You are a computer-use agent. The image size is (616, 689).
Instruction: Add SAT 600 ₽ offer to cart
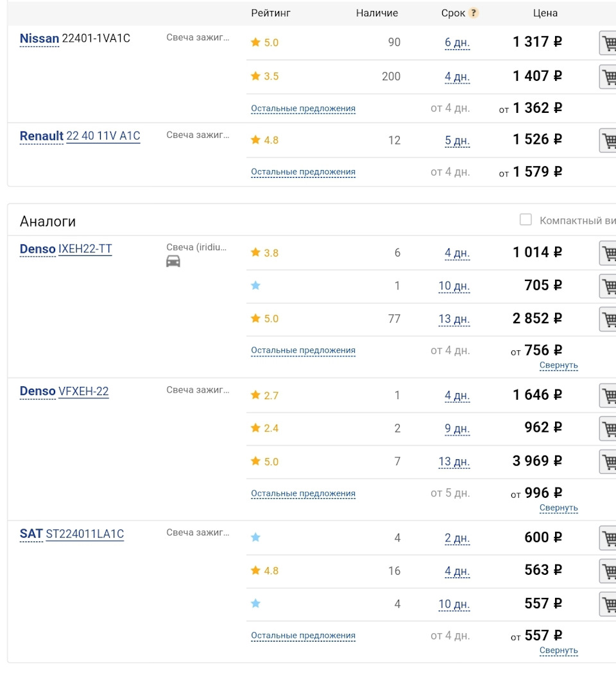click(x=608, y=538)
